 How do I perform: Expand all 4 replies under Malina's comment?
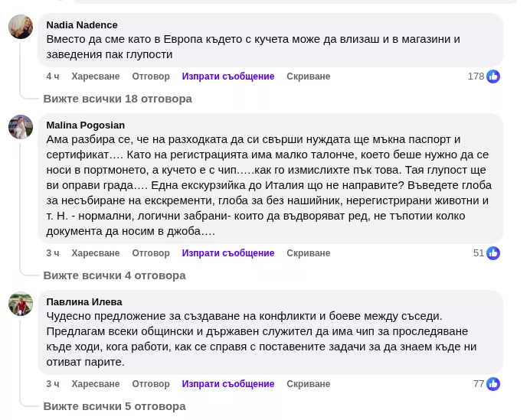click(114, 275)
